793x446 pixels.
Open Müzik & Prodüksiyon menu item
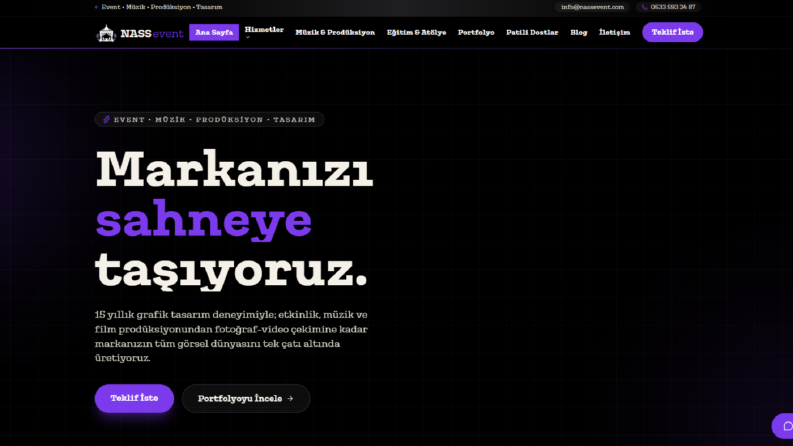pos(335,32)
